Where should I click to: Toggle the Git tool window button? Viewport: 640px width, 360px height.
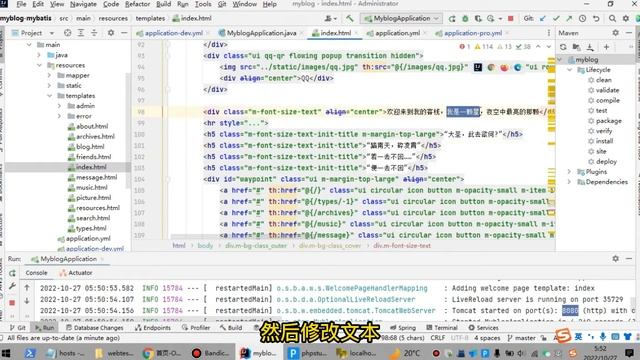18,328
